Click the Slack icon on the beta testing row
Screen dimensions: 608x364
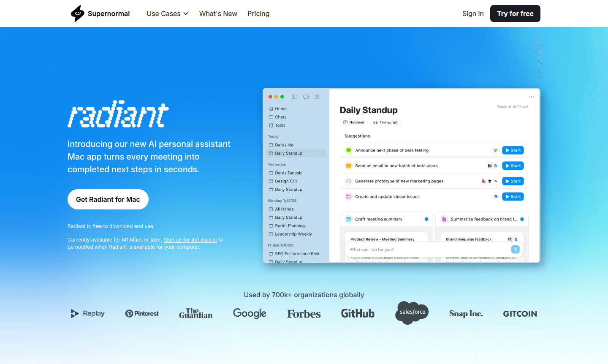pyautogui.click(x=495, y=150)
